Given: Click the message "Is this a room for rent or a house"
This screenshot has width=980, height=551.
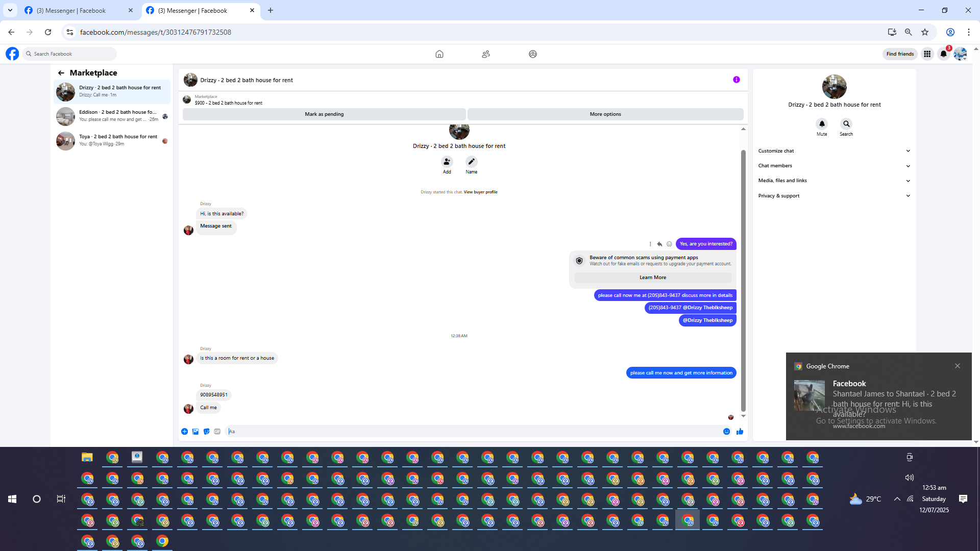Looking at the screenshot, I should point(237,358).
